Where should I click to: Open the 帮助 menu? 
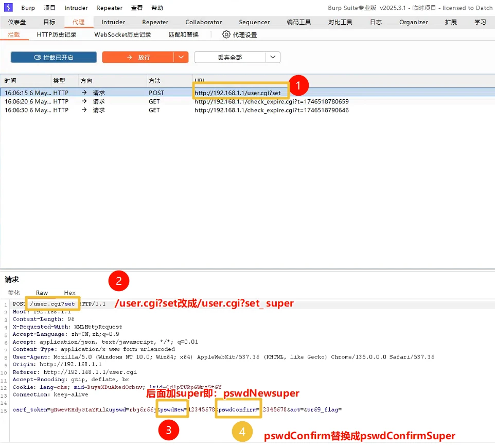tap(157, 8)
